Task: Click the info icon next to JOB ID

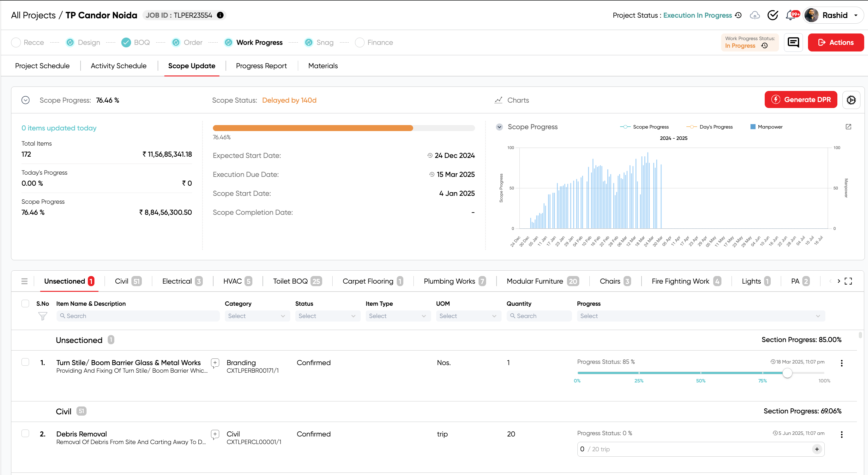Action: [x=220, y=15]
